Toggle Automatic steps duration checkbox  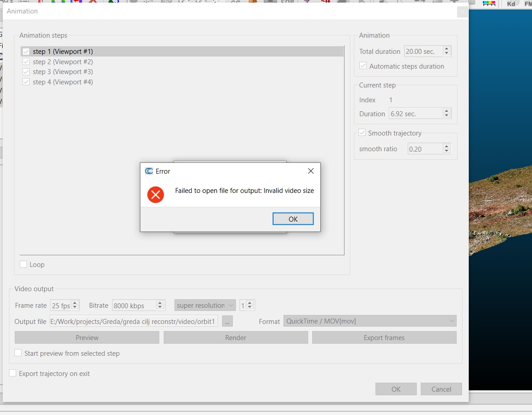(x=363, y=66)
